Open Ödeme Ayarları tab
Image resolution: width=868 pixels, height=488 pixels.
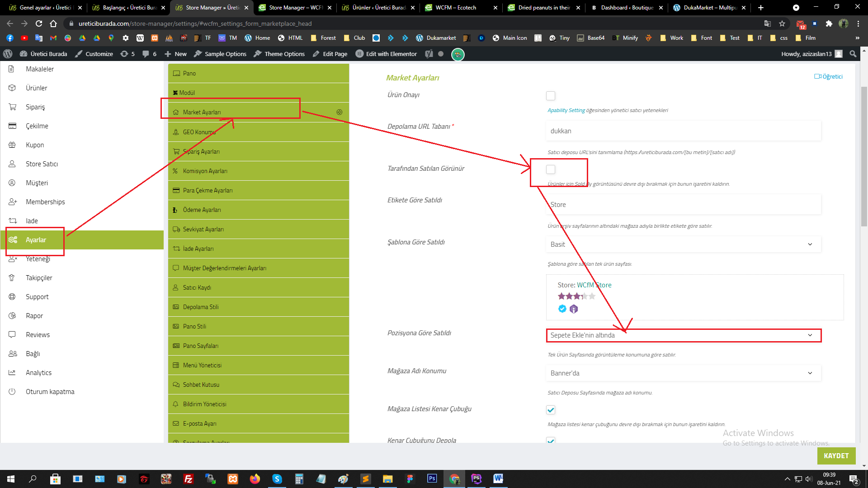[x=259, y=210]
